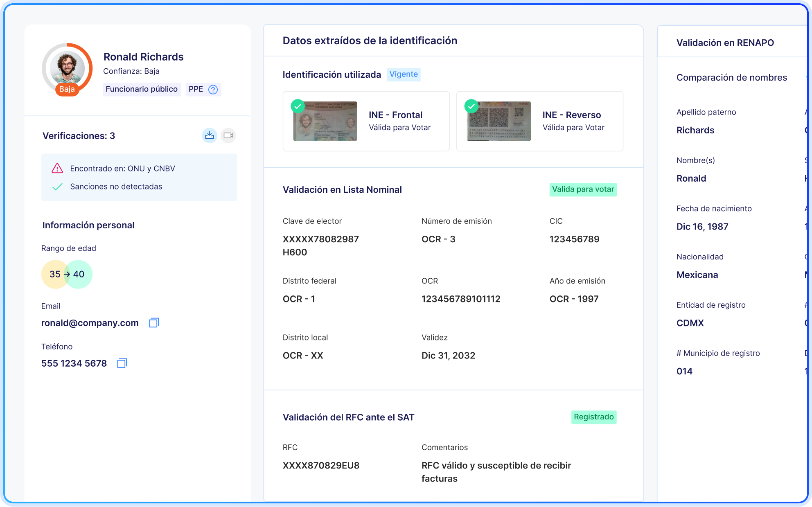
Task: Click green check on INE Frontal
Action: pyautogui.click(x=298, y=106)
